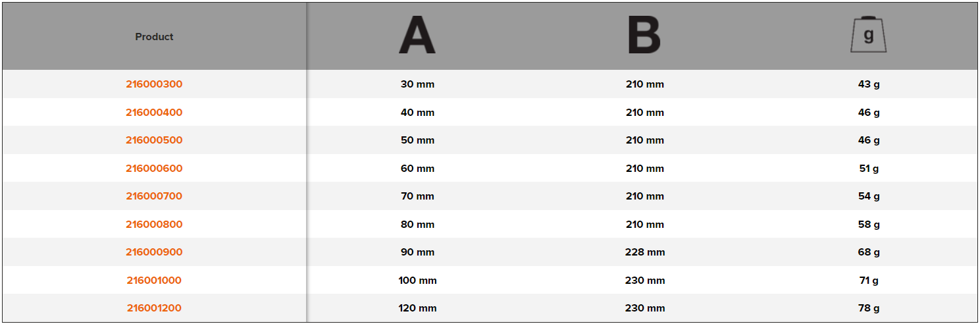The image size is (980, 324).
Task: Click the weight icon in the header
Action: (868, 36)
